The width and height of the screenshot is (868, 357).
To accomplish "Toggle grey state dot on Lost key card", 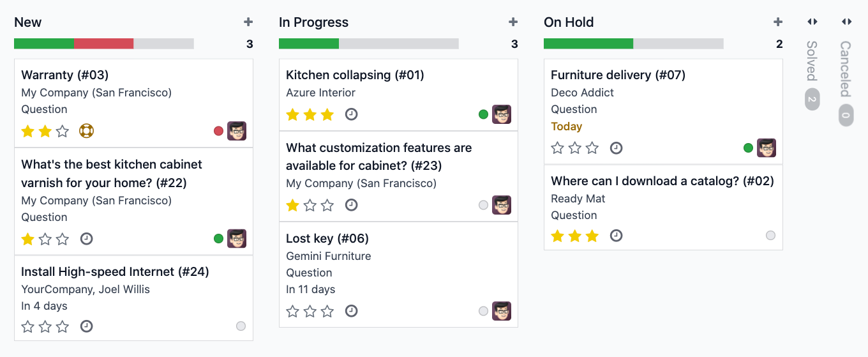I will pos(483,311).
